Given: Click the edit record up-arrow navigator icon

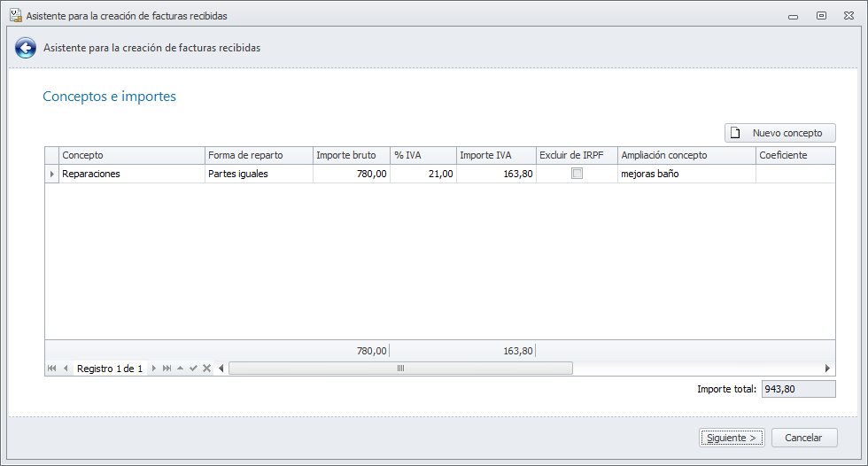Looking at the screenshot, I should (180, 369).
